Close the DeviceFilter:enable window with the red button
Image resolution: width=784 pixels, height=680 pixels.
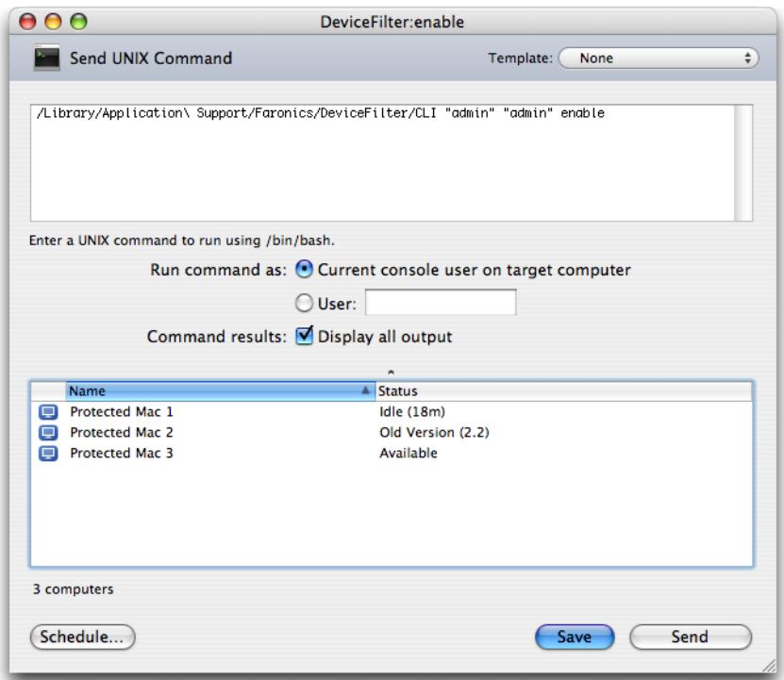(x=27, y=22)
